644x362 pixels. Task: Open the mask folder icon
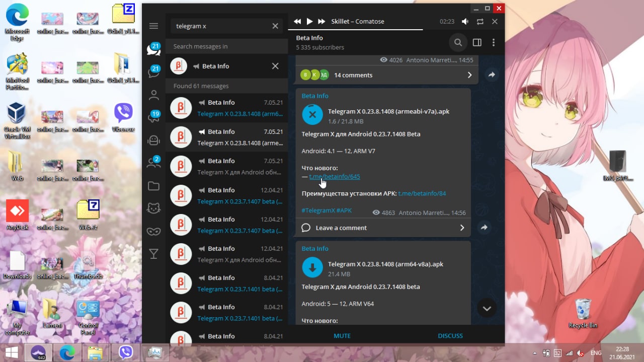coord(154,231)
